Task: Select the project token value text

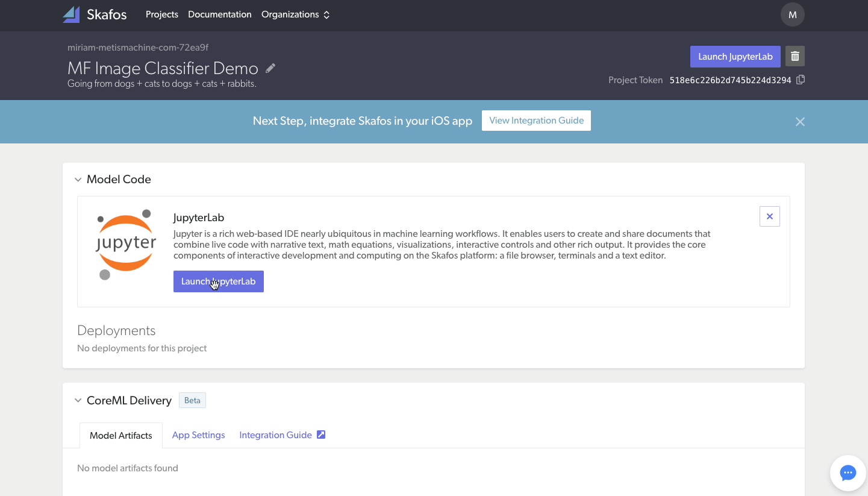Action: coord(731,80)
